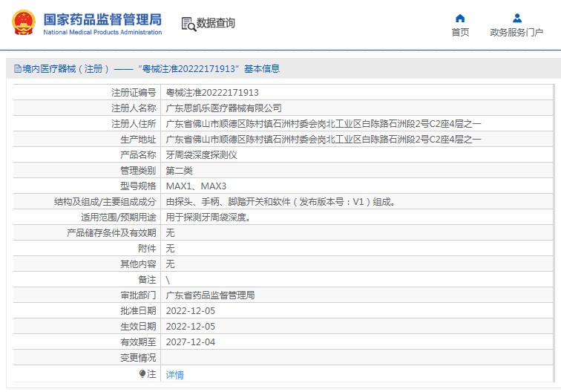This screenshot has height=392, width=561.
Task: Click the document icon before 境内医疗器械
Action: 18,68
